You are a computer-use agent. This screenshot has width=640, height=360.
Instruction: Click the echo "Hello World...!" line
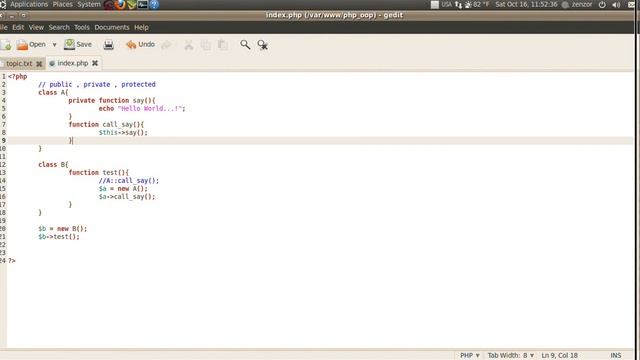coord(142,109)
